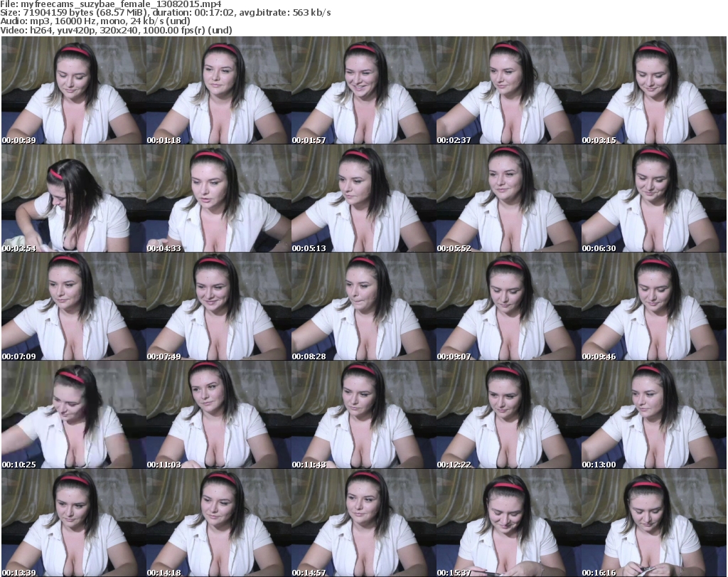Click the thumbnail frame stamped 00:00:39

tap(74, 90)
